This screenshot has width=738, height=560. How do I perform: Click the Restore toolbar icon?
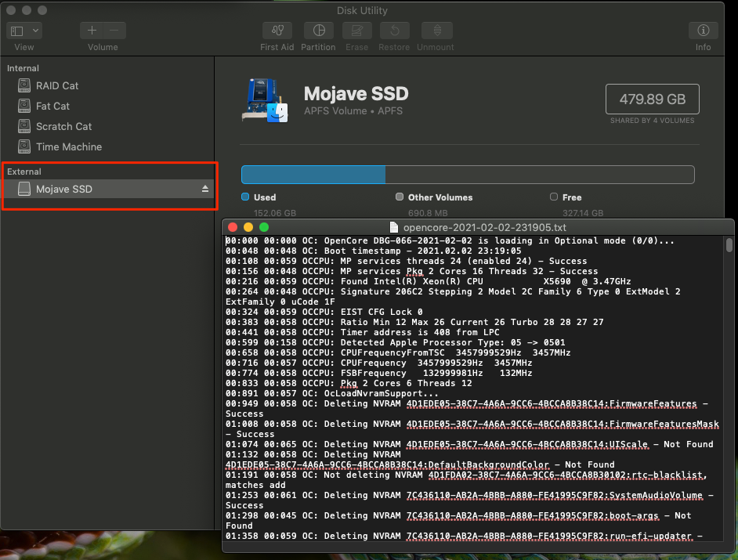point(394,31)
